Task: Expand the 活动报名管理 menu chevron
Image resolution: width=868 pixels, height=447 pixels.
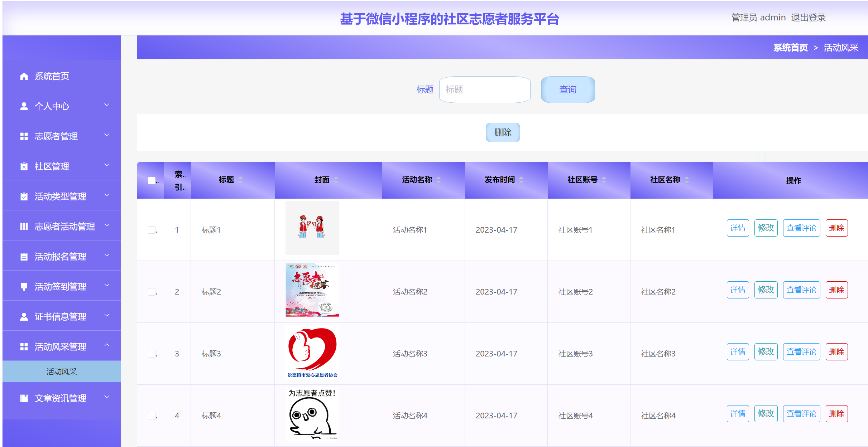Action: 107,255
